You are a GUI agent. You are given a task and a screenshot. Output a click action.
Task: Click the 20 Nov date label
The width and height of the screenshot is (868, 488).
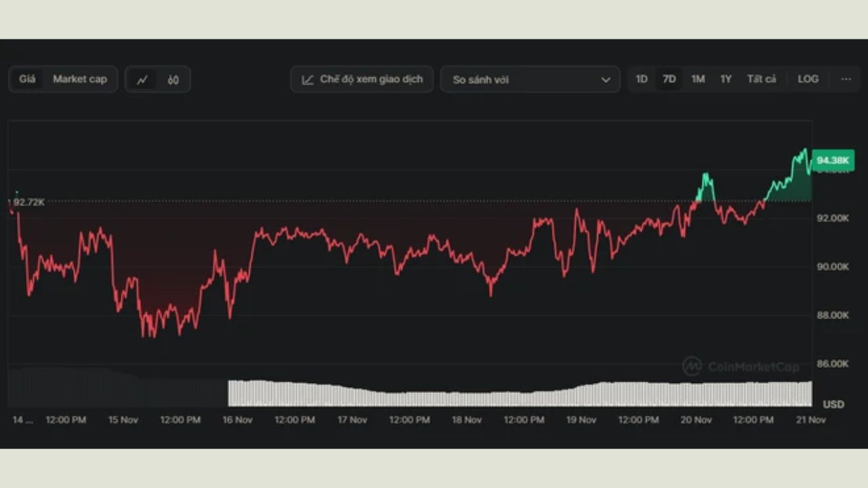[696, 420]
